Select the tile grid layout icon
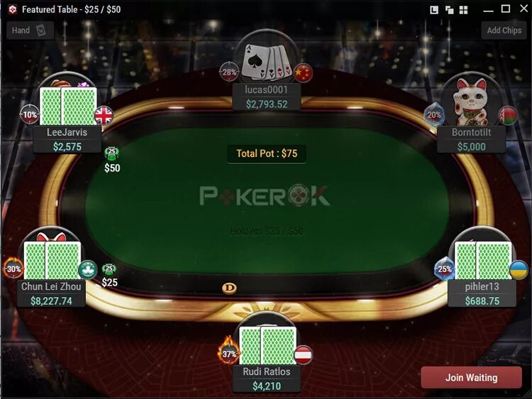This screenshot has width=532, height=399. (x=463, y=10)
